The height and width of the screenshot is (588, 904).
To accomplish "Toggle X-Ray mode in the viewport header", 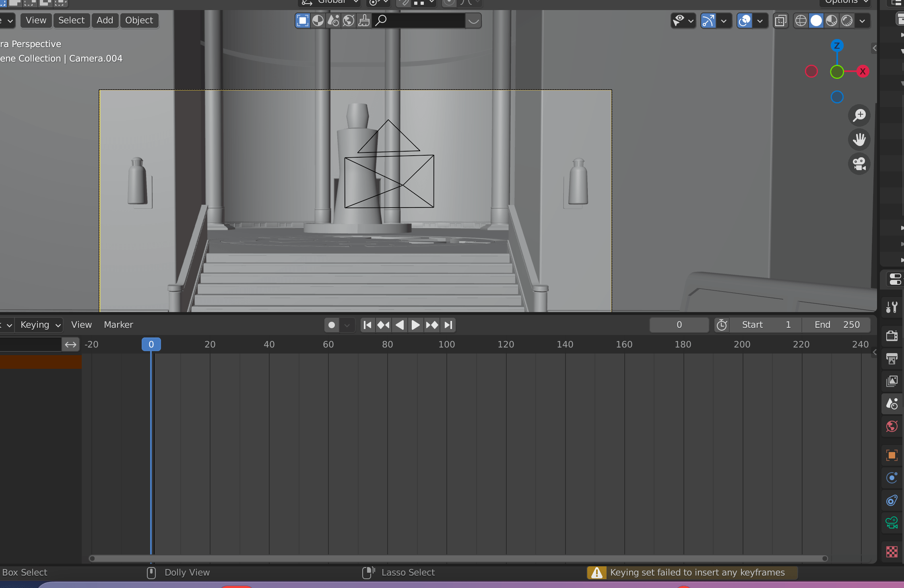I will [x=781, y=21].
